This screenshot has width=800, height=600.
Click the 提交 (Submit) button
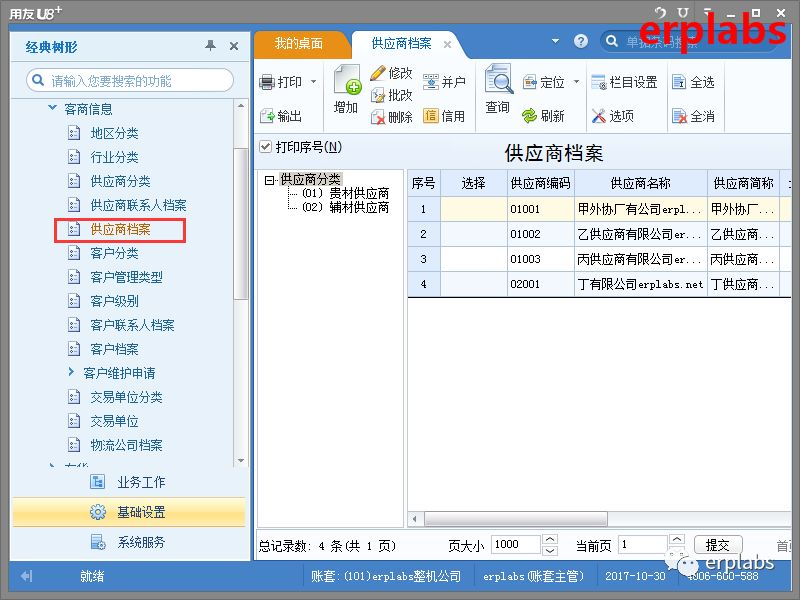(x=718, y=544)
